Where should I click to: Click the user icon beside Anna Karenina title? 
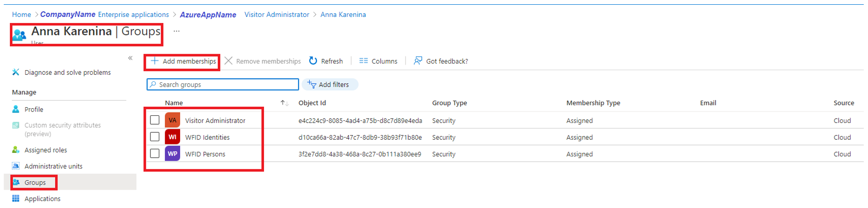pyautogui.click(x=19, y=34)
